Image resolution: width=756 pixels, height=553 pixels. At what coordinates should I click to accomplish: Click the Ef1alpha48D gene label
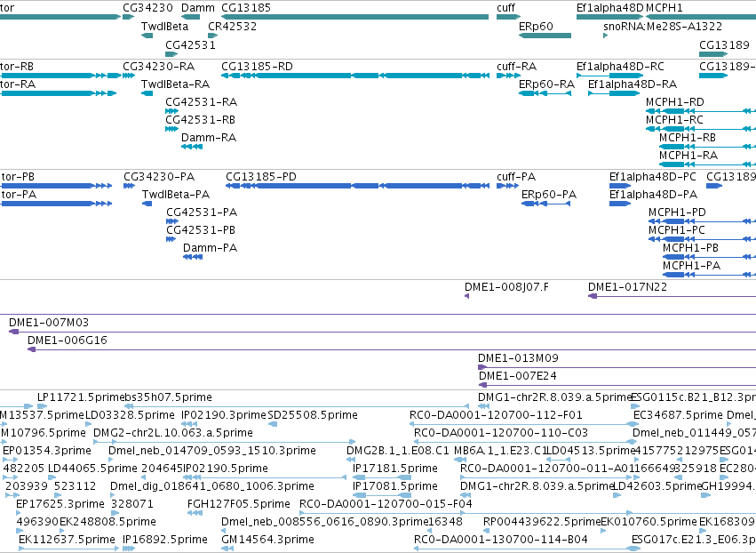click(610, 8)
